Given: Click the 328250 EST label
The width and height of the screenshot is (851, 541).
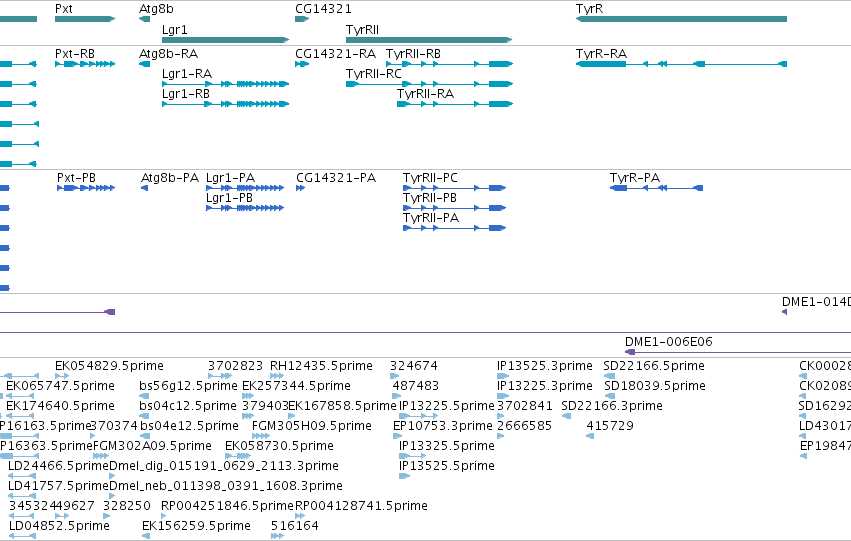Looking at the screenshot, I should (x=126, y=506).
